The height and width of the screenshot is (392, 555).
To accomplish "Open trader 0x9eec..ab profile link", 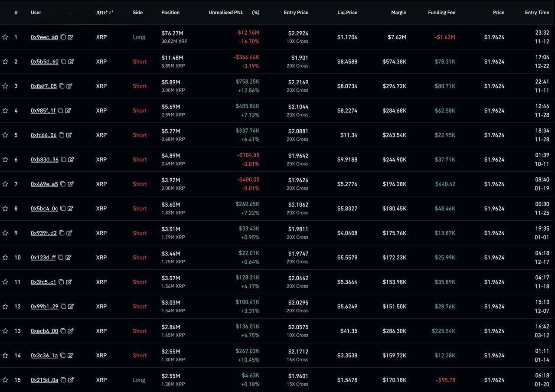I will click(x=44, y=37).
